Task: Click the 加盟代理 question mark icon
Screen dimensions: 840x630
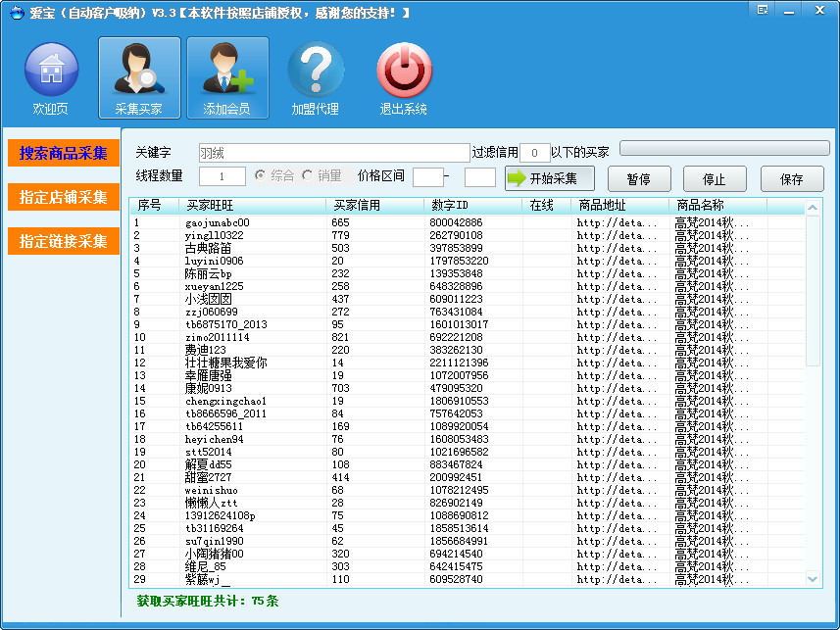Action: 316,78
